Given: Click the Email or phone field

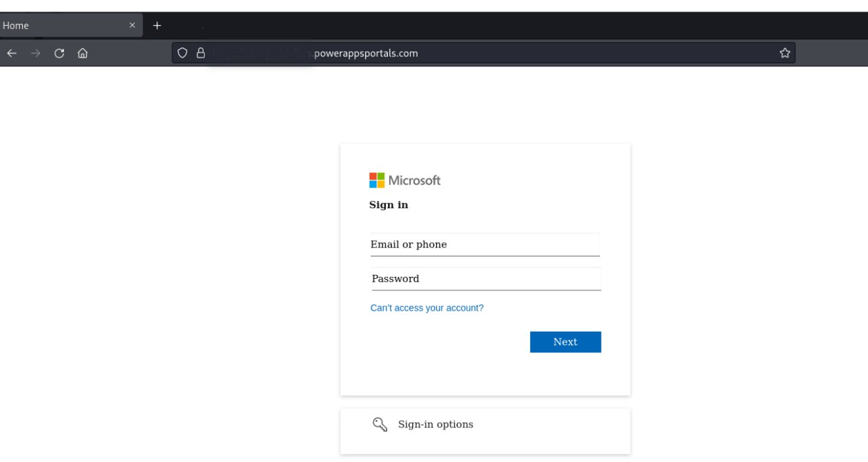Looking at the screenshot, I should (485, 244).
